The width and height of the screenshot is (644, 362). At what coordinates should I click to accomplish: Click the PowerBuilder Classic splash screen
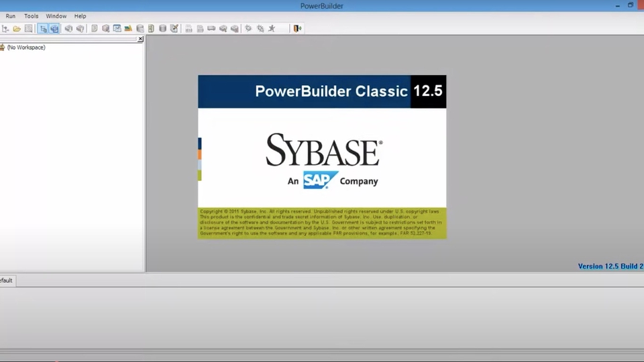pyautogui.click(x=322, y=157)
